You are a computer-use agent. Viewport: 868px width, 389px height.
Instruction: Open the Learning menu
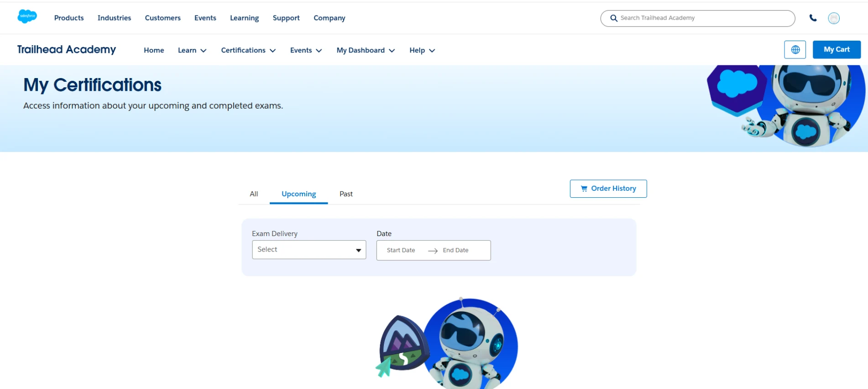[245, 18]
